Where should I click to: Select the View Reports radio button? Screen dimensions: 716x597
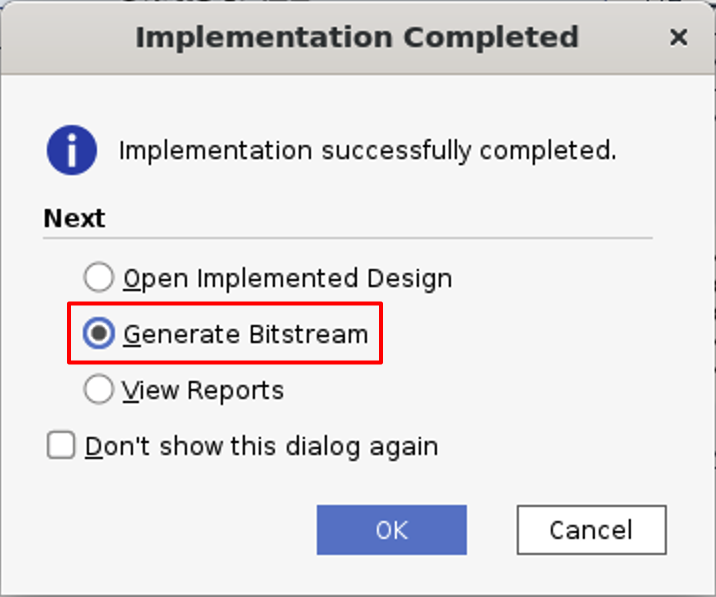tap(99, 390)
